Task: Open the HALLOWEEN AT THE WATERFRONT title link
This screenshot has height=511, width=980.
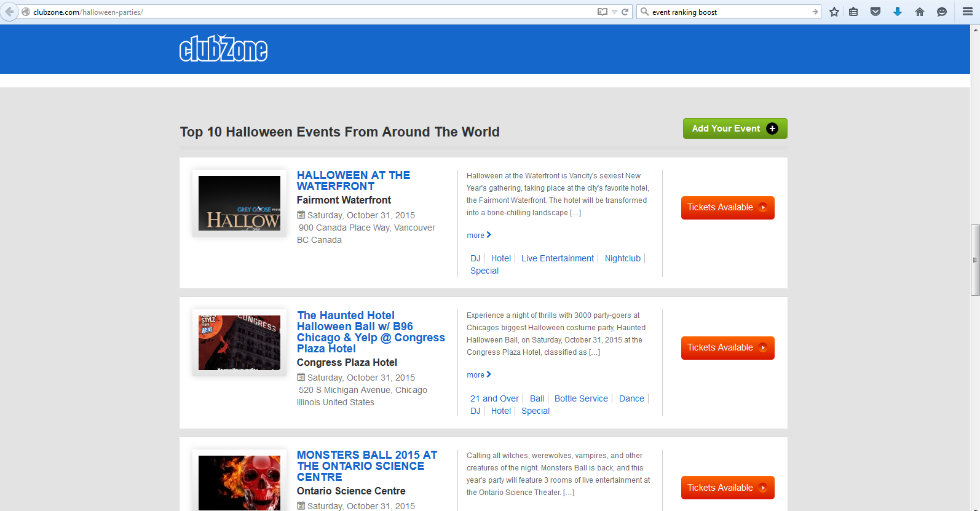Action: 354,181
